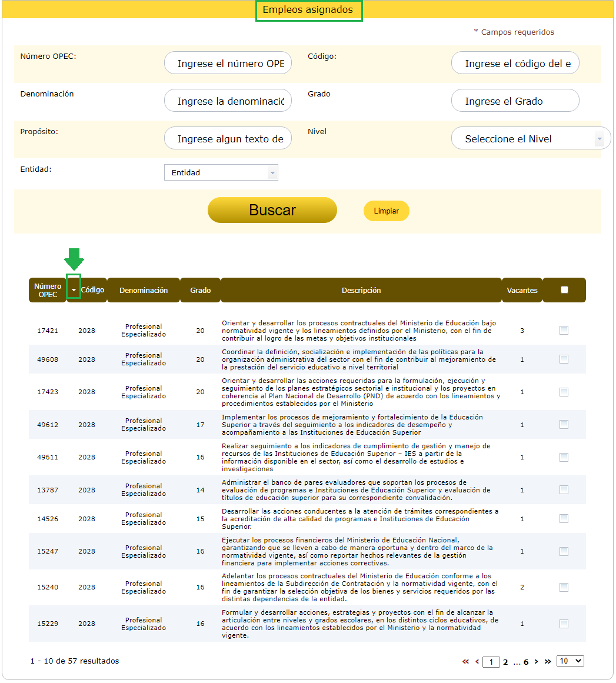
Task: Click the sort arrow beside Número OPEC
Action: [x=74, y=290]
